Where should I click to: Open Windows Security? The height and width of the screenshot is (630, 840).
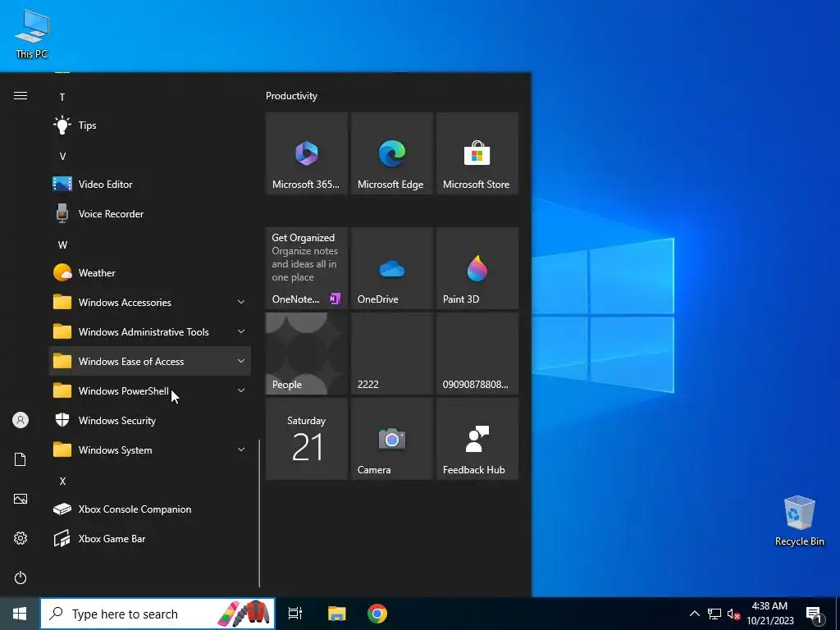tap(149, 421)
